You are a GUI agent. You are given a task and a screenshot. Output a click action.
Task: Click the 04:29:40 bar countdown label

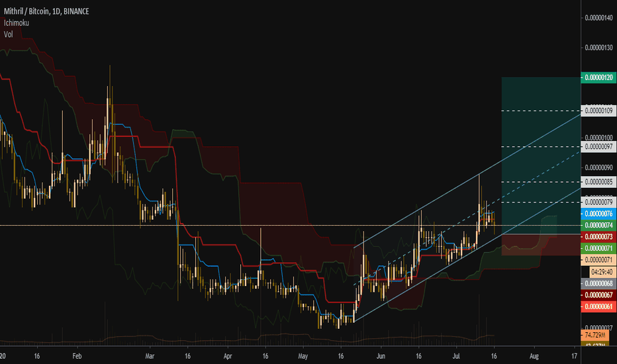click(x=603, y=272)
